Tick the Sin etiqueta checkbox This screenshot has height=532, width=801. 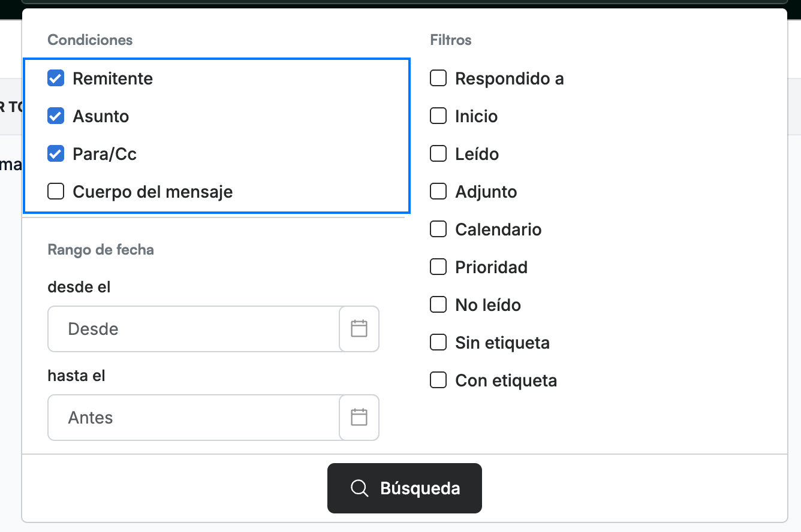[x=438, y=343]
